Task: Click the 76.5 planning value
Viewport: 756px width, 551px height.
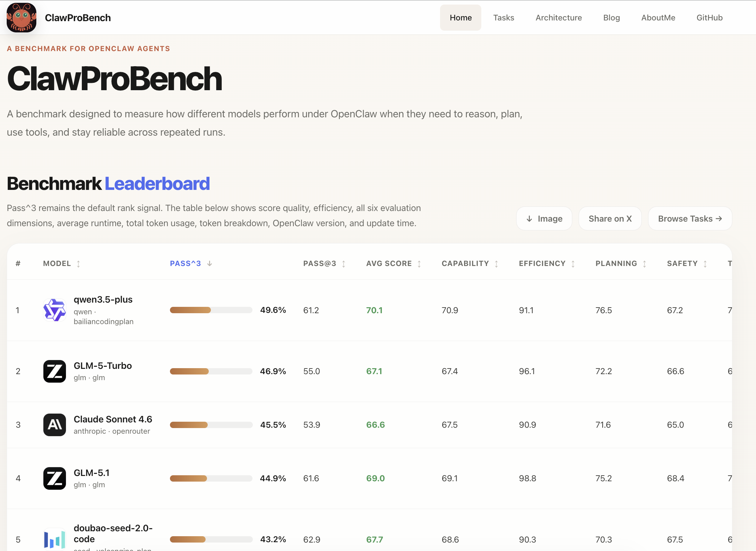Action: [604, 310]
